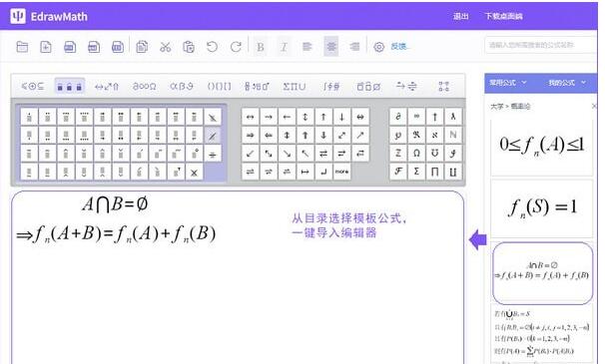The width and height of the screenshot is (605, 364).
Task: Insert the aleph ℵ symbol
Action: [435, 136]
